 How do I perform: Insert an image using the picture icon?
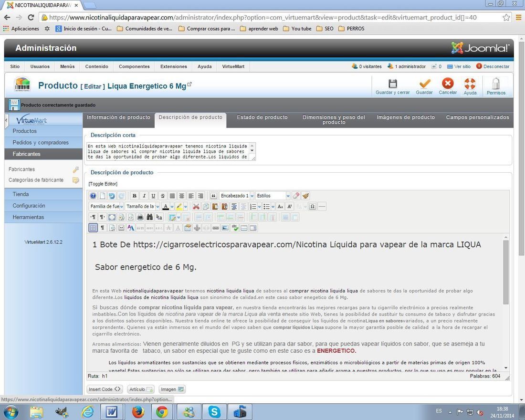pos(225,228)
